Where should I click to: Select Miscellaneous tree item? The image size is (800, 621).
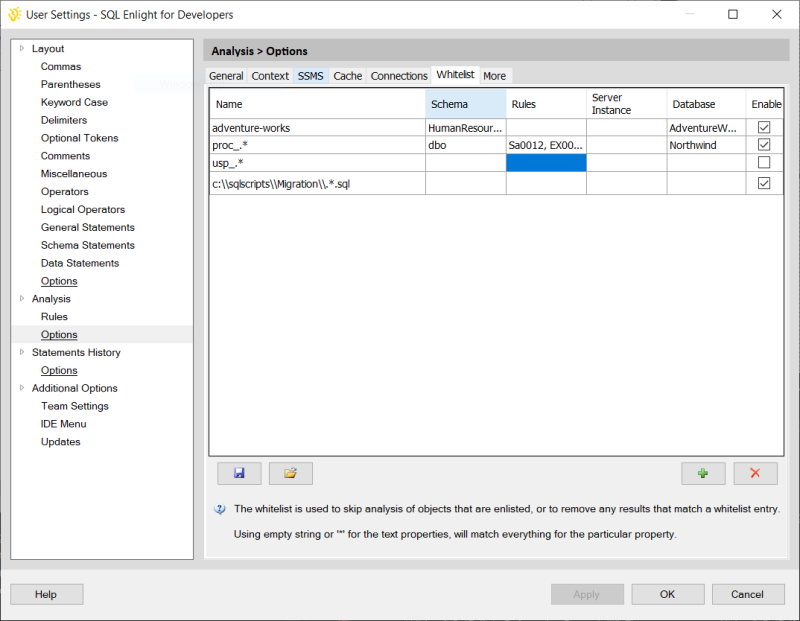pyautogui.click(x=74, y=173)
